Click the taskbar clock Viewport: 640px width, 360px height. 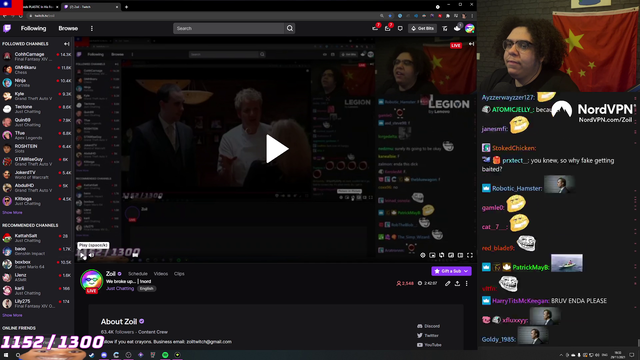click(x=618, y=355)
